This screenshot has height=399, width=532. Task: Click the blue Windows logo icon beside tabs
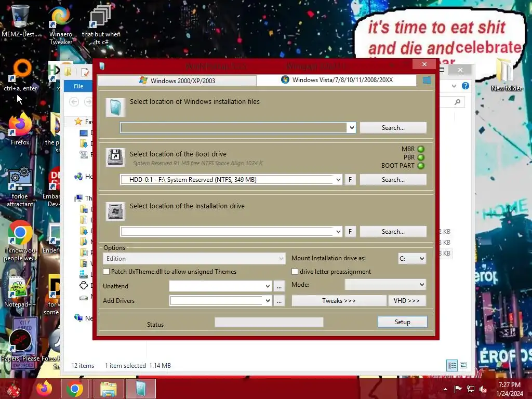pos(427,81)
